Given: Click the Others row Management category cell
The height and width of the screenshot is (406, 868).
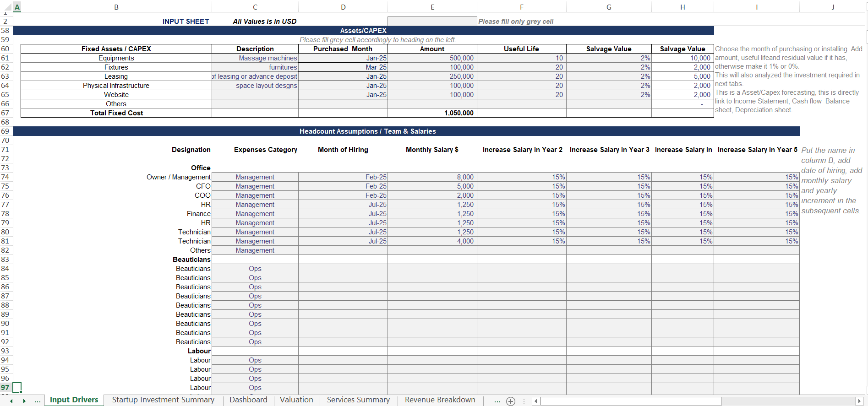Looking at the screenshot, I should pos(255,250).
